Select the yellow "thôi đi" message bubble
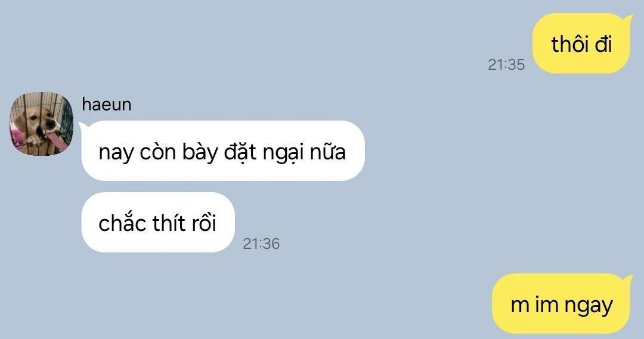 click(x=581, y=44)
